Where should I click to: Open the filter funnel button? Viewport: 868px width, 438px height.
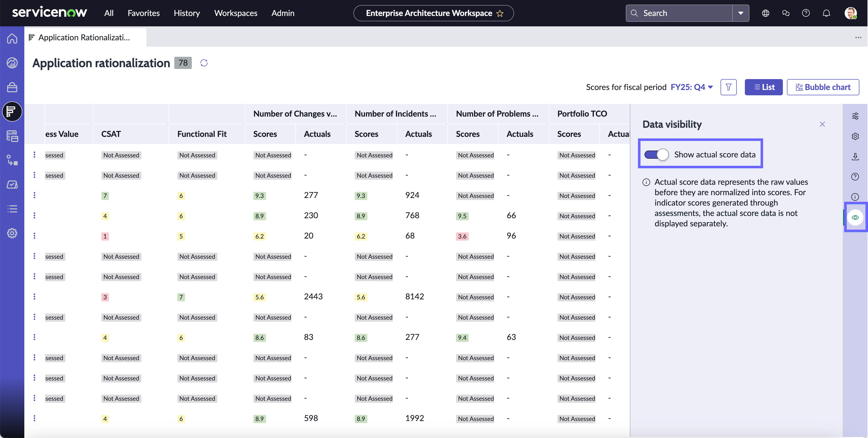pos(728,87)
